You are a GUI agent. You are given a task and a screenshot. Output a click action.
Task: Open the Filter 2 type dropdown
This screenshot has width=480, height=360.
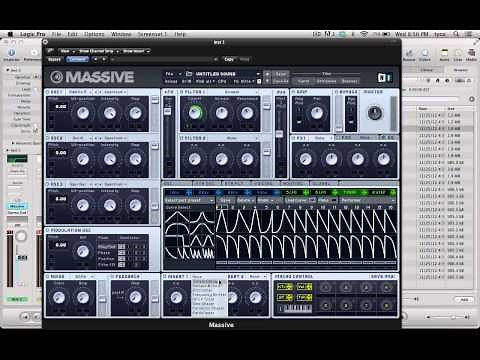point(234,138)
